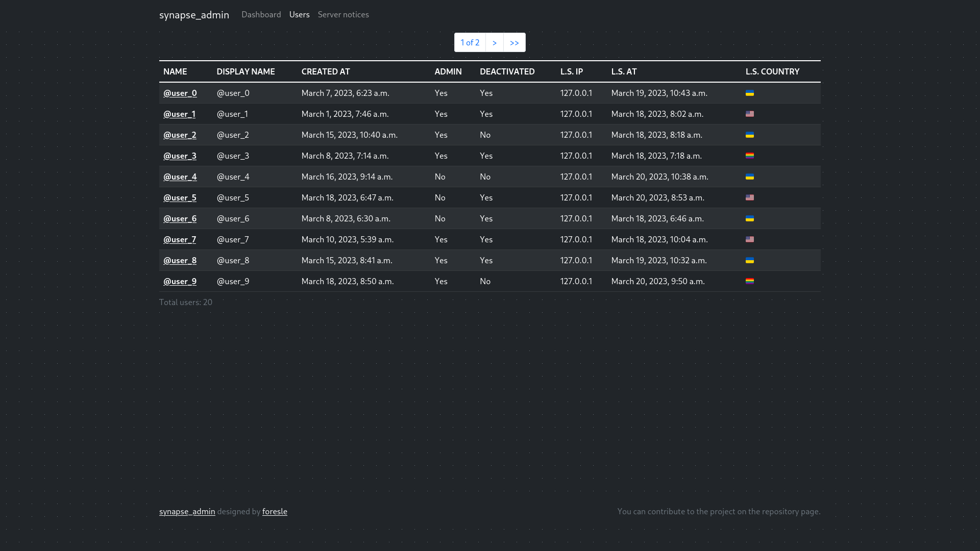This screenshot has height=551, width=980.
Task: Select the Users navigation item
Action: click(299, 14)
